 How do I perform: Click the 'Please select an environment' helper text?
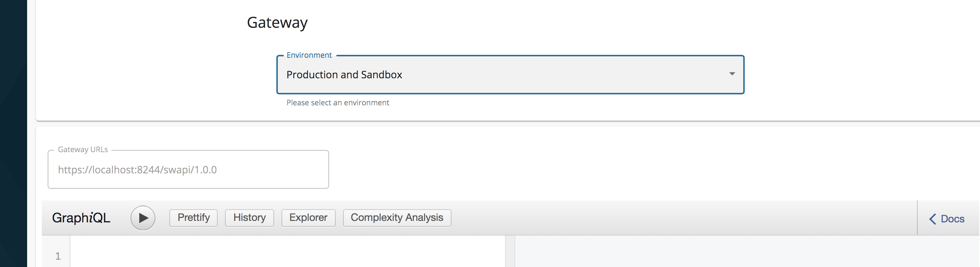pos(338,102)
